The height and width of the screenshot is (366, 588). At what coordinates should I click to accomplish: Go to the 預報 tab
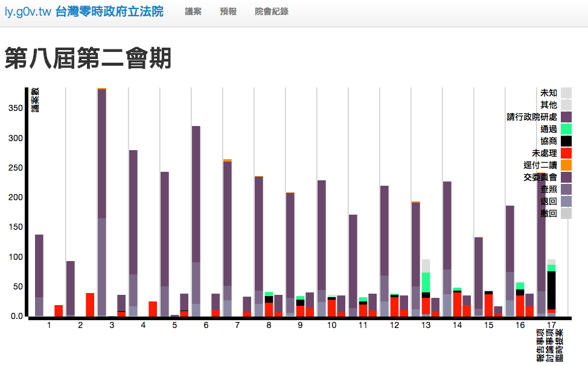pos(228,11)
